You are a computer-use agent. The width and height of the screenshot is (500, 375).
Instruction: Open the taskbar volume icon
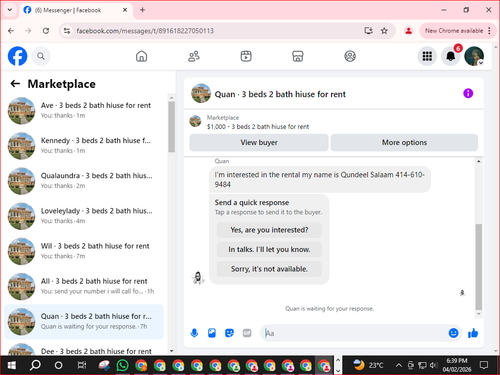tap(433, 365)
